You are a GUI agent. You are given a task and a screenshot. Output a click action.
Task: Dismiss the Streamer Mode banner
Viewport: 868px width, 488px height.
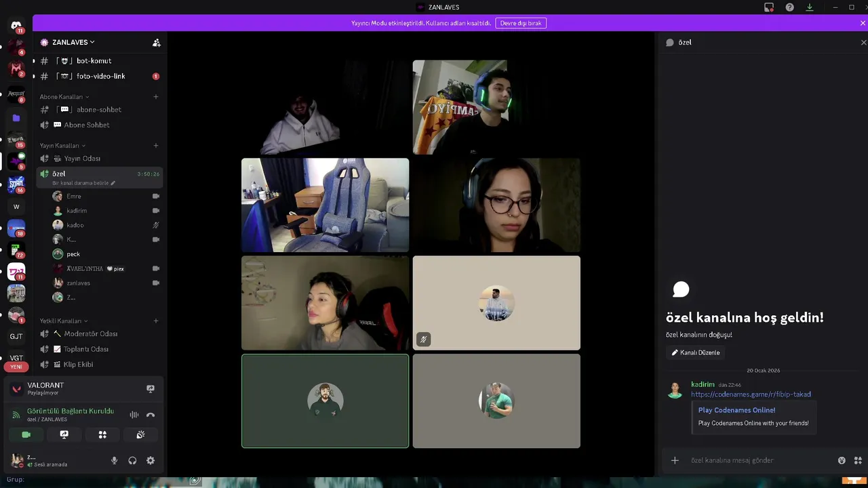point(863,23)
